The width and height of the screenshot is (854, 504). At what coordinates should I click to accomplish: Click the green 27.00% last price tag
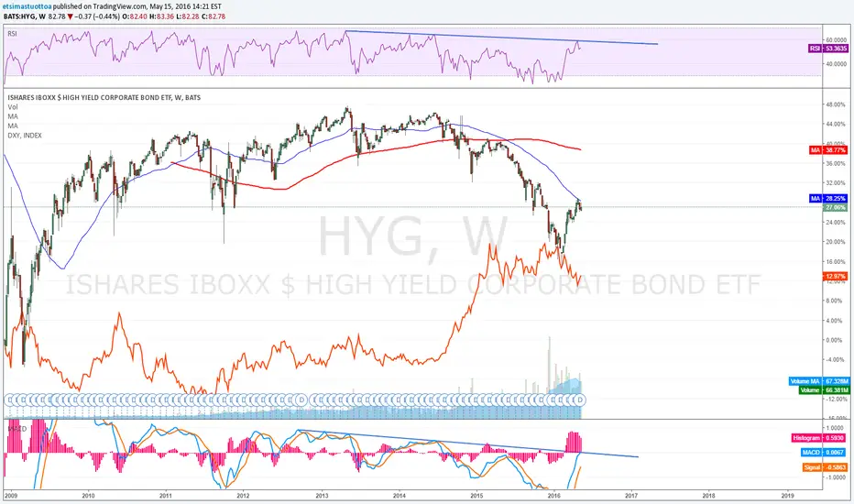click(x=836, y=208)
